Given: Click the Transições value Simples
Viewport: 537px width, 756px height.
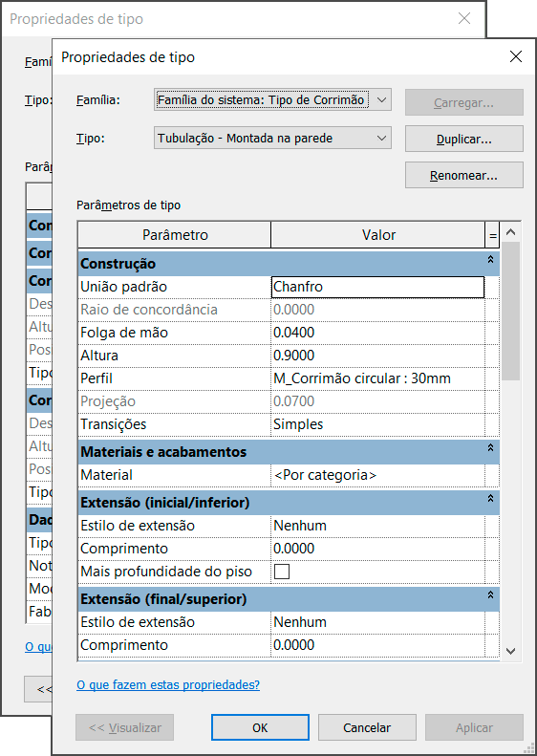Looking at the screenshot, I should click(x=377, y=424).
